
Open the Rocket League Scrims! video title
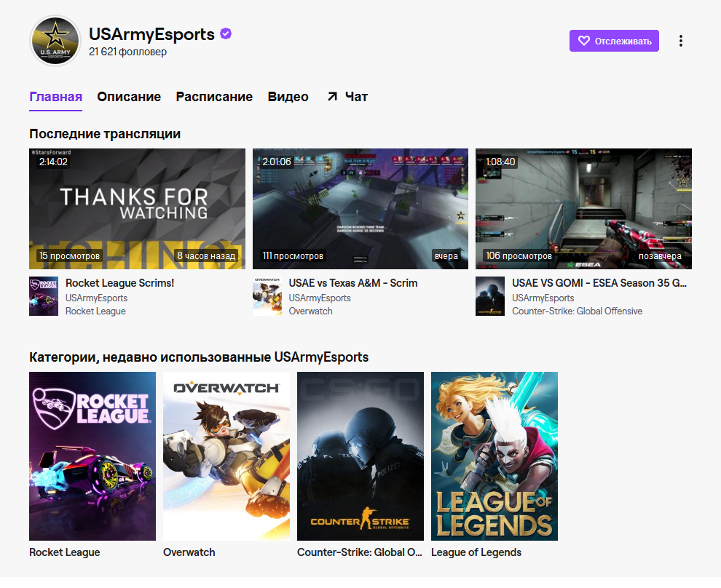click(119, 283)
